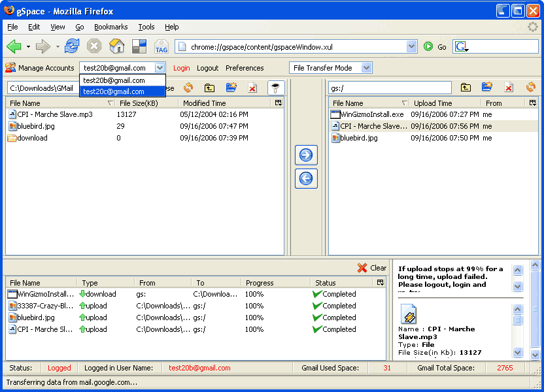Create a new folder in gSpace pane

pyautogui.click(x=487, y=87)
